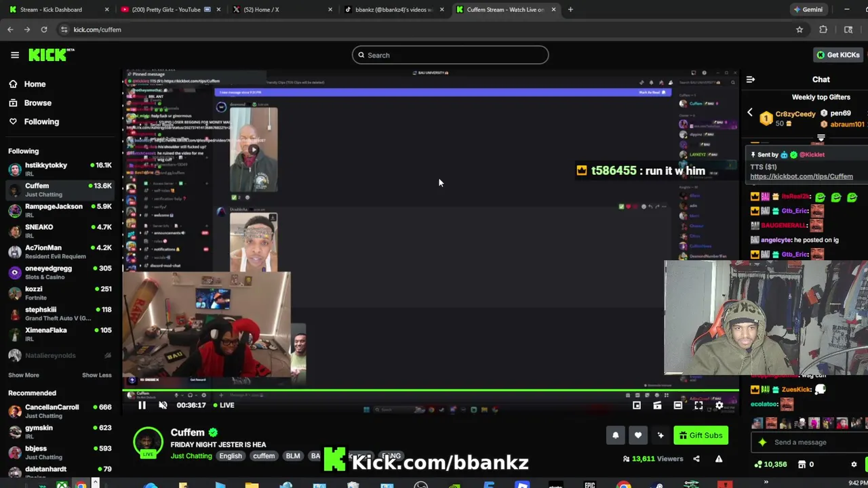The width and height of the screenshot is (868, 488).
Task: Open XimenaFlaka's channel
Action: pos(60,334)
